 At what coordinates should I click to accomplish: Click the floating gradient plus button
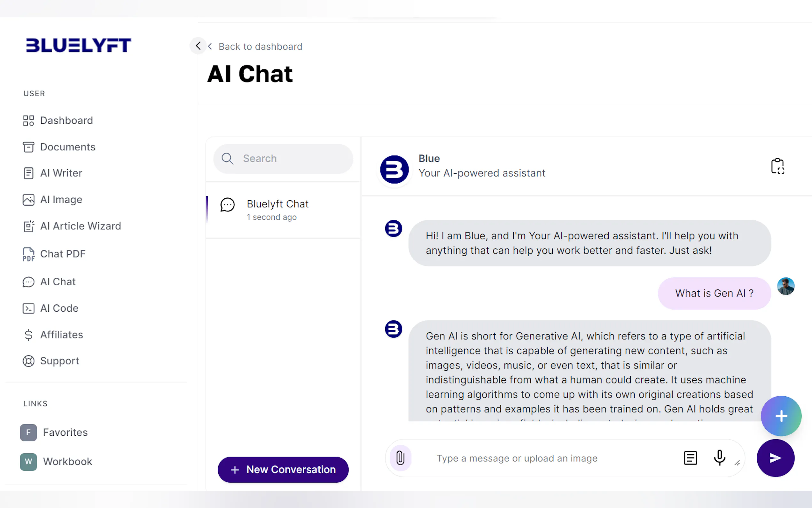tap(781, 416)
